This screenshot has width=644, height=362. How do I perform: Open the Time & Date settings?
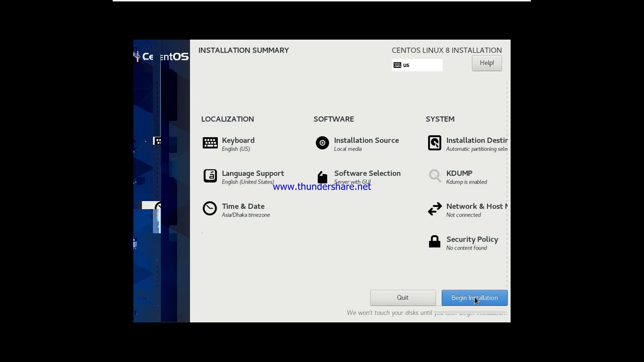point(243,206)
